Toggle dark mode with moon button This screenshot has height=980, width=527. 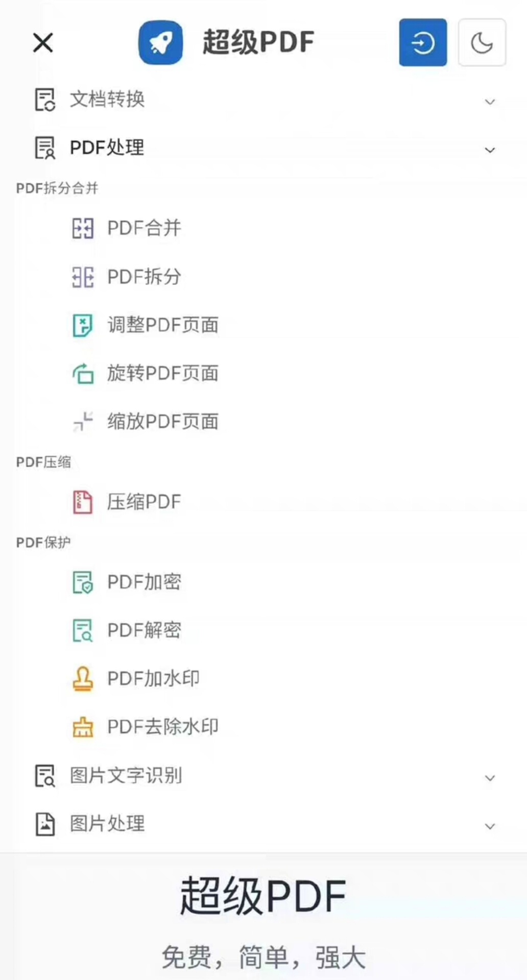[x=482, y=42]
